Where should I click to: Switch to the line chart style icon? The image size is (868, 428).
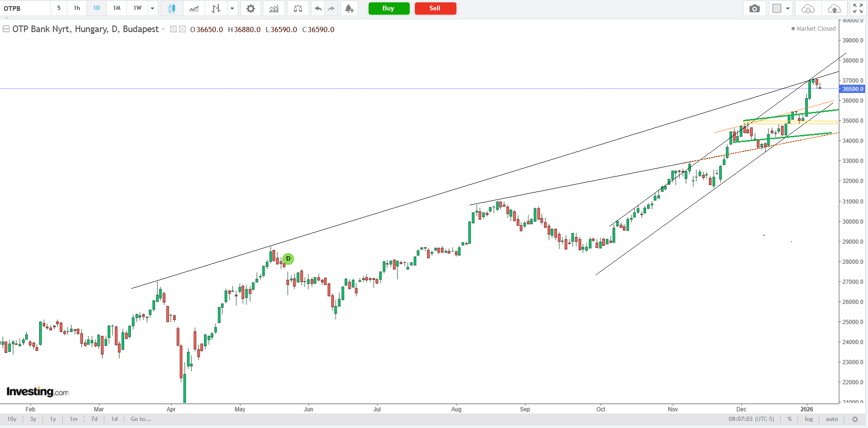tap(194, 8)
